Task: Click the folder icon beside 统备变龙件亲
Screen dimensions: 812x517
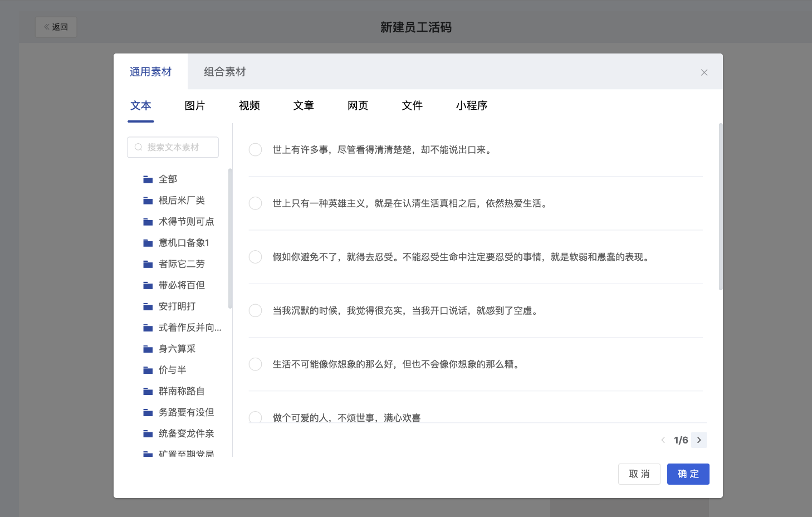Action: point(148,433)
